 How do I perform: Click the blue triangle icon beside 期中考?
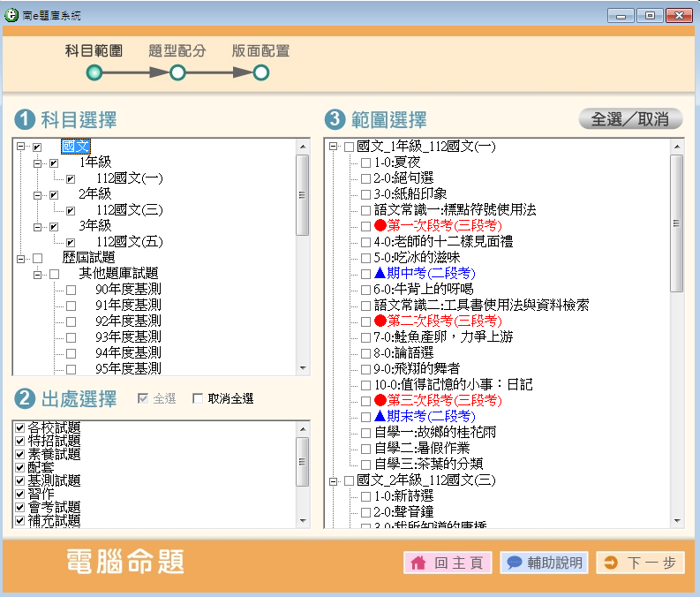(380, 273)
